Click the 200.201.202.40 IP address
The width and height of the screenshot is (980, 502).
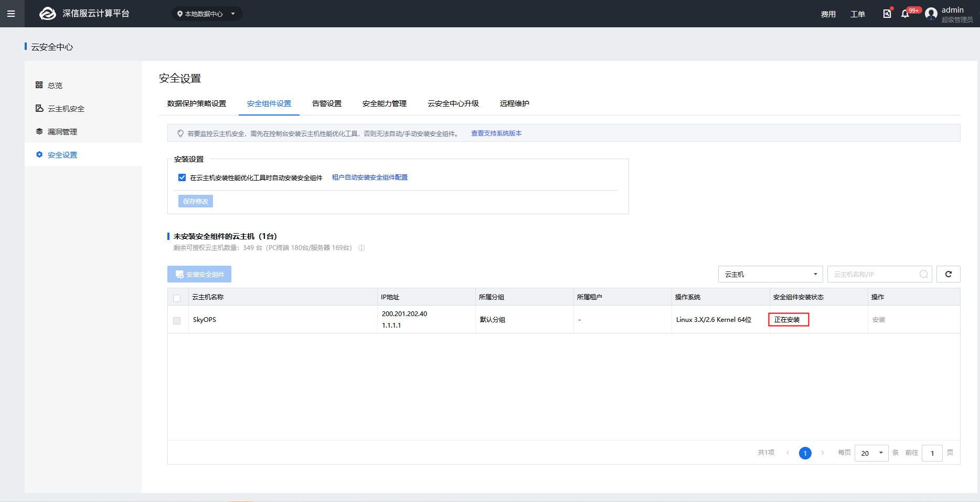click(x=404, y=313)
